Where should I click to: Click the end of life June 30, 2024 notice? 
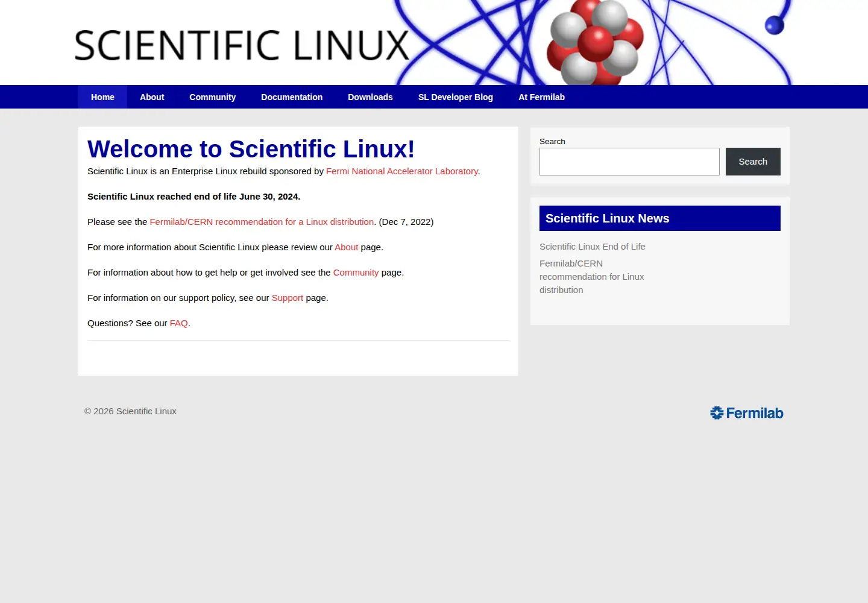[193, 197]
